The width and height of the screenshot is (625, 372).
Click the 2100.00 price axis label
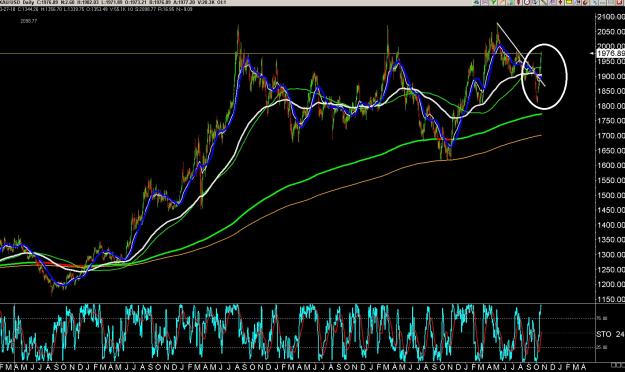click(611, 17)
